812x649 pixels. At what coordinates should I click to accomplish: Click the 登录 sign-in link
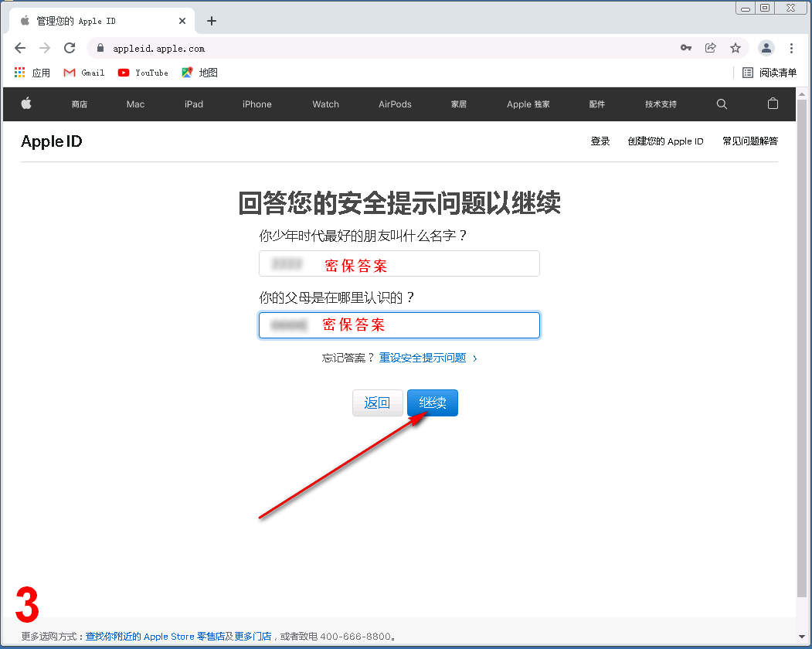[x=600, y=141]
